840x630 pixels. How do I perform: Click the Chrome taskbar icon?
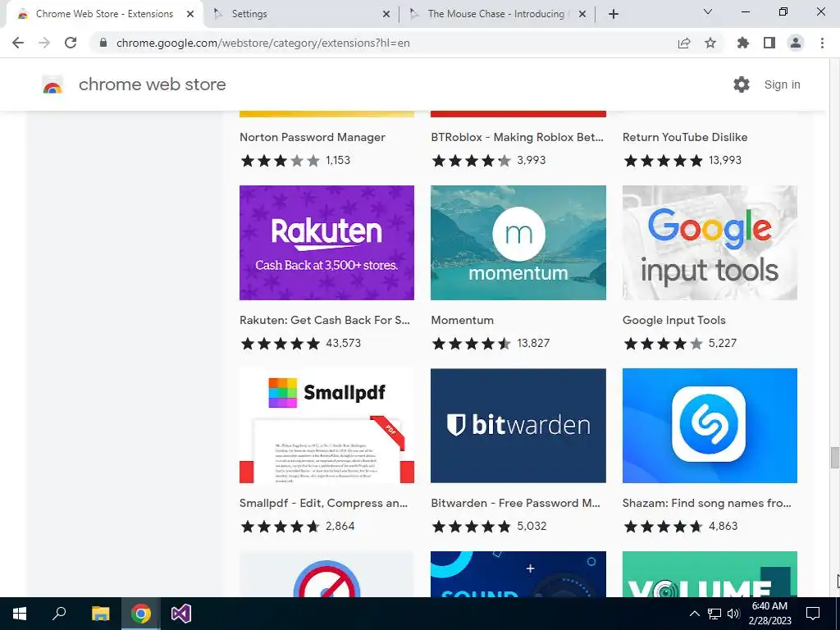(141, 614)
